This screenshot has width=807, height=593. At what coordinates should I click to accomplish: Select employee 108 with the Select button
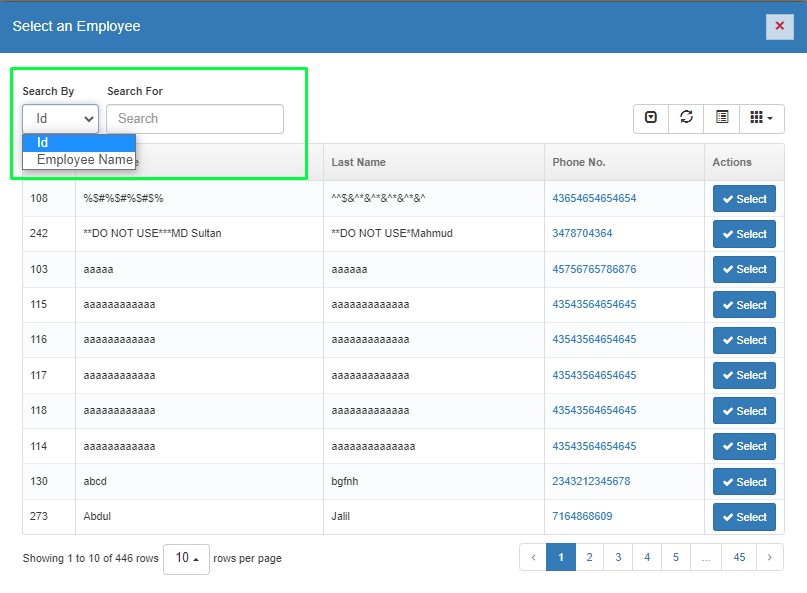pyautogui.click(x=743, y=199)
